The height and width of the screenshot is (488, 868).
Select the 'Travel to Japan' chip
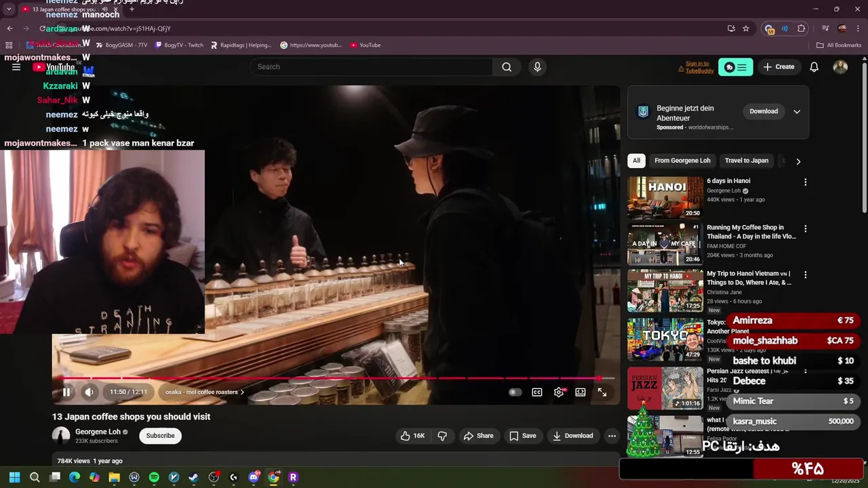(x=746, y=161)
